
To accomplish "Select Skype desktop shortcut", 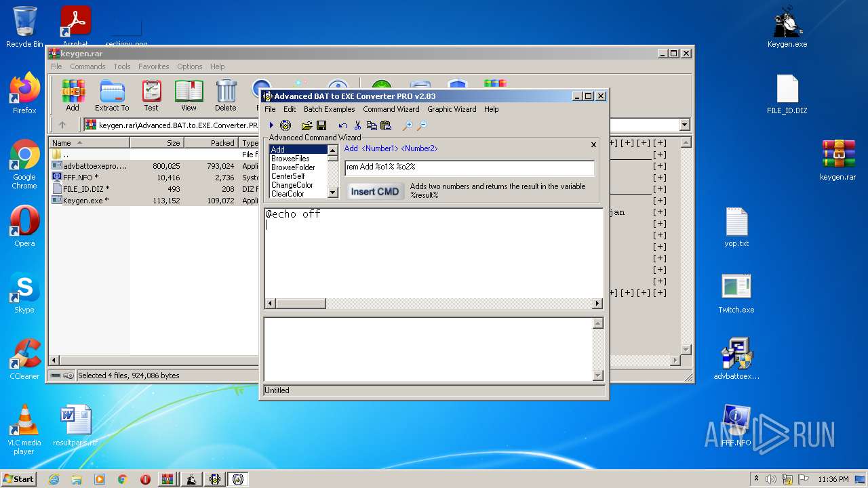I will (24, 293).
